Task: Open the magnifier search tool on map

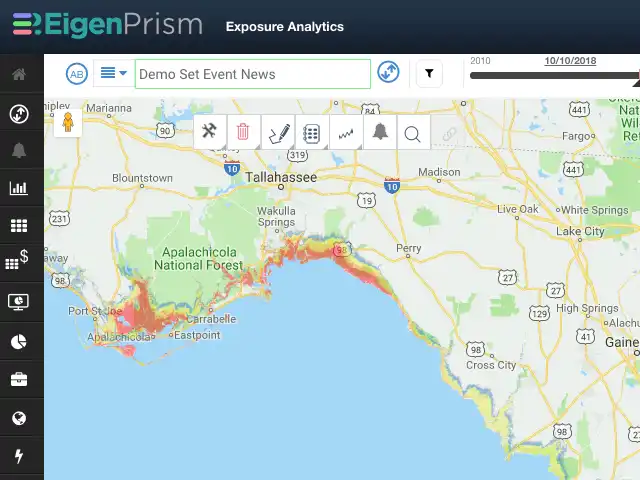Action: pyautogui.click(x=413, y=133)
